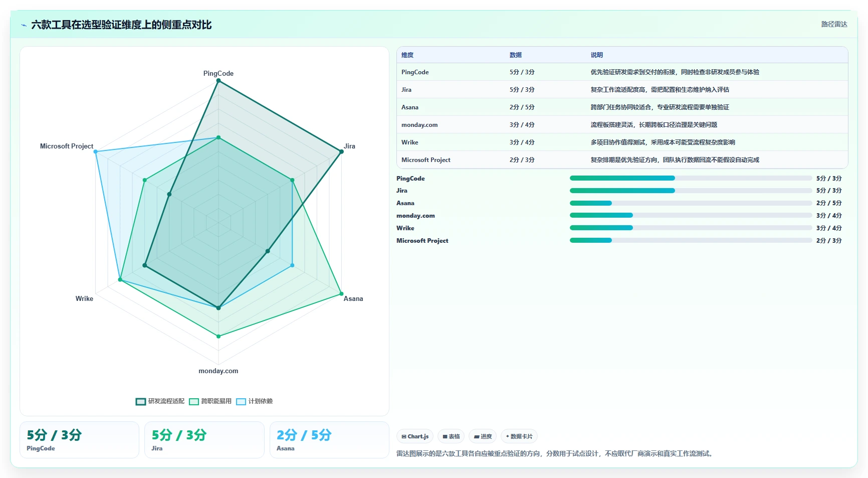Toggle the 研发流程适配 legend series
This screenshot has height=478, width=868.
(160, 401)
